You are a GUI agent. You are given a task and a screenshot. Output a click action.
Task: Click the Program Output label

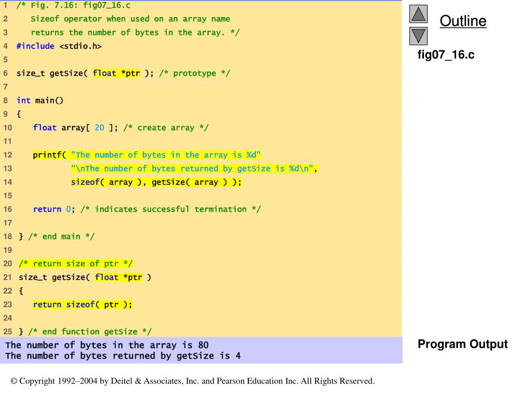(x=462, y=344)
